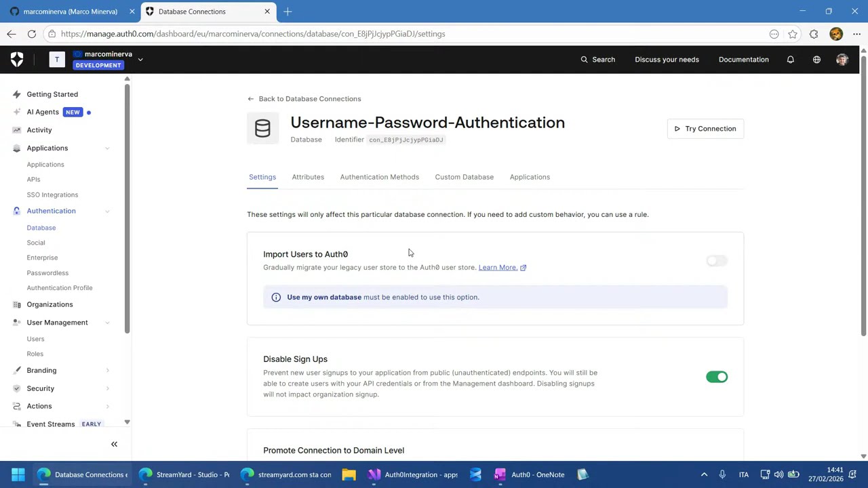Toggle Disable Sign Ups switch
The image size is (868, 488).
click(x=717, y=378)
